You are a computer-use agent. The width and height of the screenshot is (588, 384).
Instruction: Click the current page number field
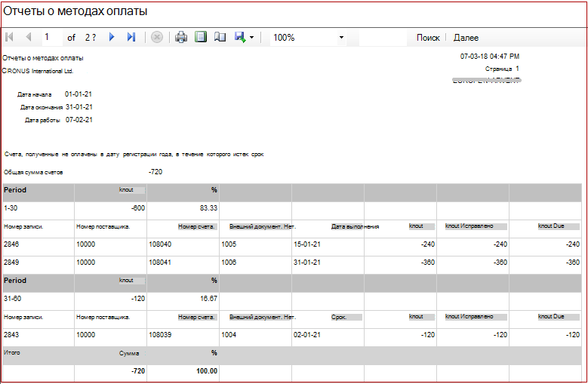[x=52, y=37]
